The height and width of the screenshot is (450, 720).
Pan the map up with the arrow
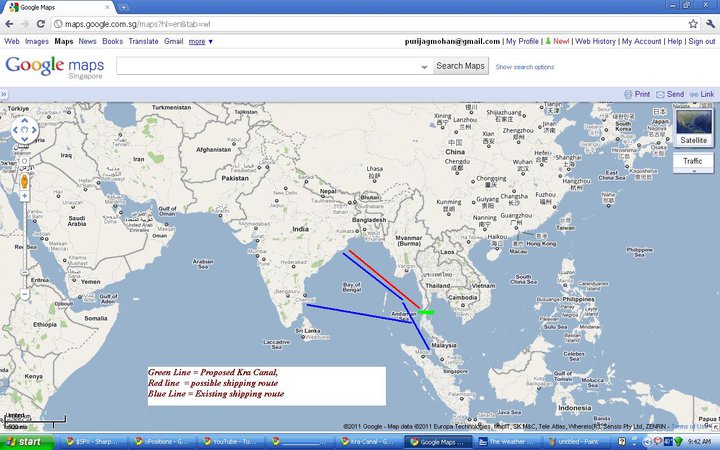24,121
